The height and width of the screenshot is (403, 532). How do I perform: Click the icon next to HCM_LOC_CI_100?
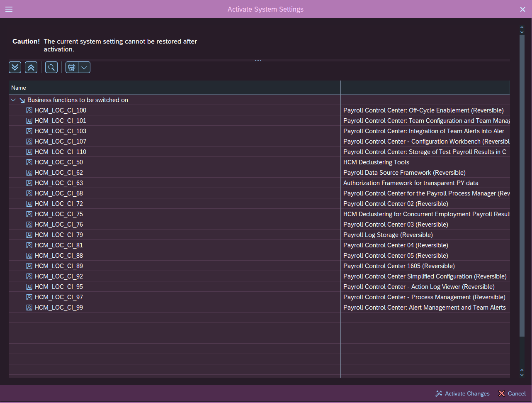(29, 110)
